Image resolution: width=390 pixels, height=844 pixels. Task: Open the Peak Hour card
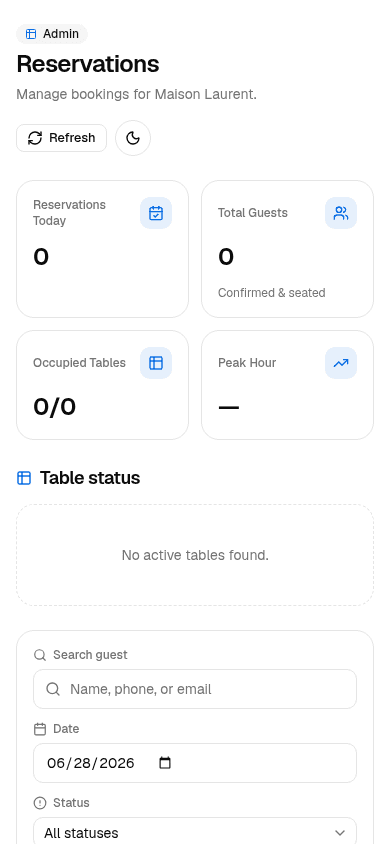[287, 385]
